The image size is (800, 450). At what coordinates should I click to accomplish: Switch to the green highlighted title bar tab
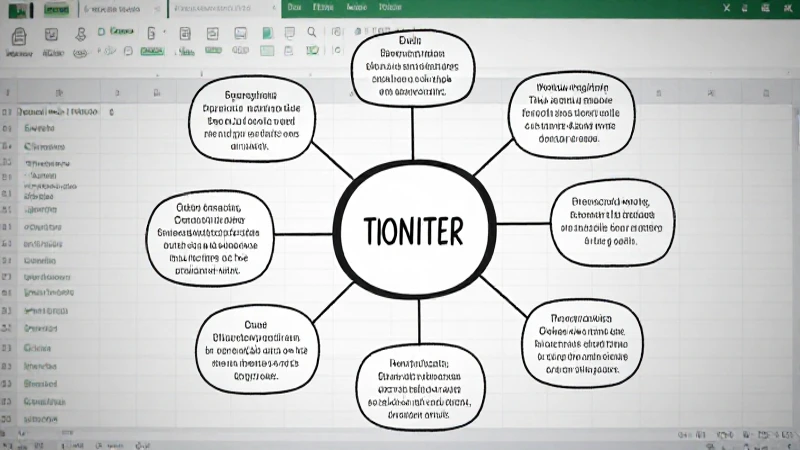point(56,9)
